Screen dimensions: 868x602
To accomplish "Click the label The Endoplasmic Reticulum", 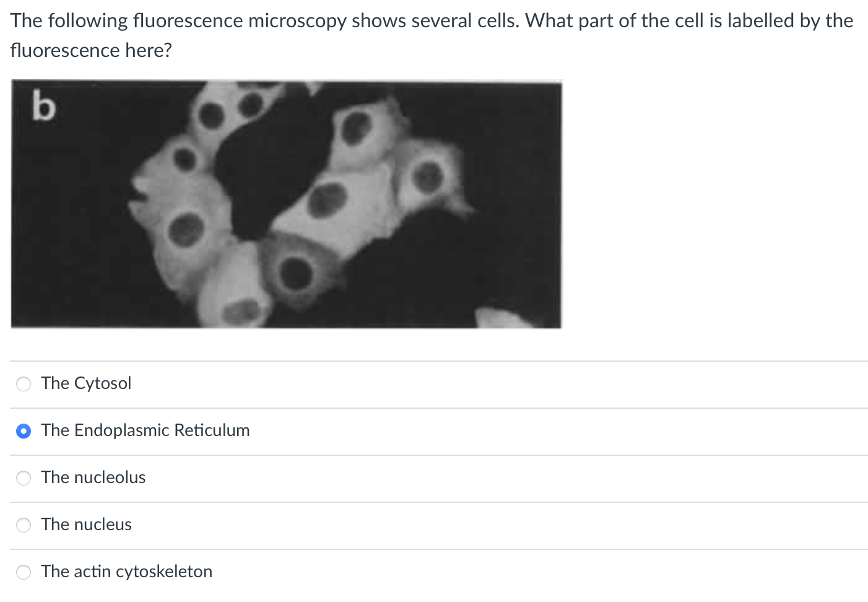I will tap(145, 431).
